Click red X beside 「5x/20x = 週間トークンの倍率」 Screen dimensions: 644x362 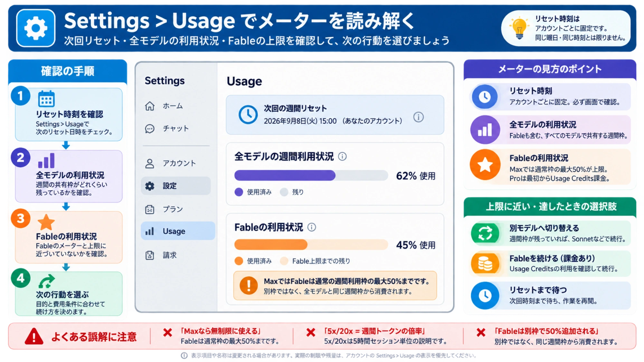tap(311, 332)
